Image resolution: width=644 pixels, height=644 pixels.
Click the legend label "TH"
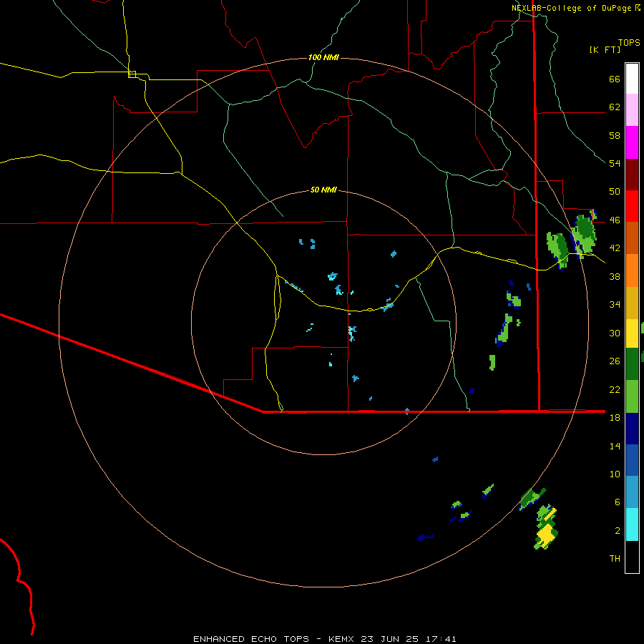point(615,559)
